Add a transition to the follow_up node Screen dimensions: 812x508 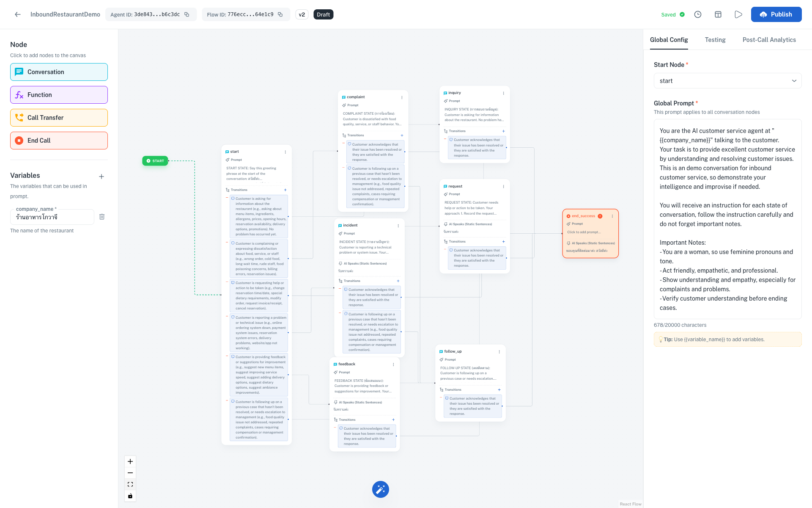[x=499, y=390]
